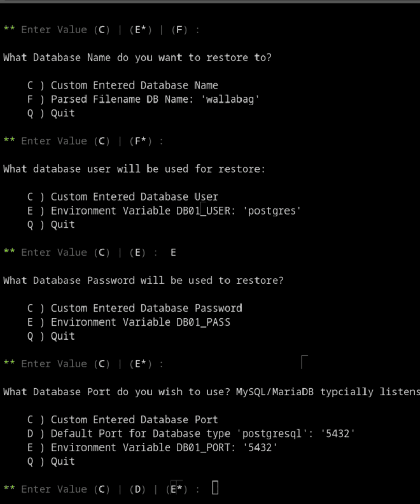Click the 'What Database Port do you wish' question
The height and width of the screenshot is (504, 420).
(x=211, y=392)
